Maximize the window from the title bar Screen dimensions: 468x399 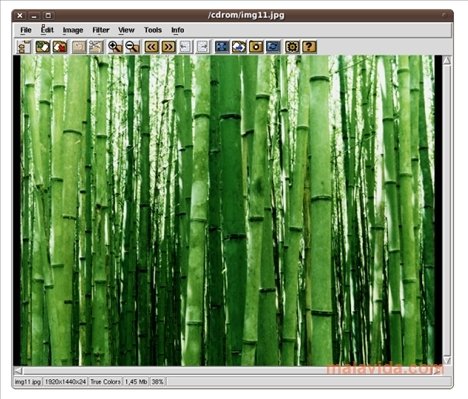point(48,15)
